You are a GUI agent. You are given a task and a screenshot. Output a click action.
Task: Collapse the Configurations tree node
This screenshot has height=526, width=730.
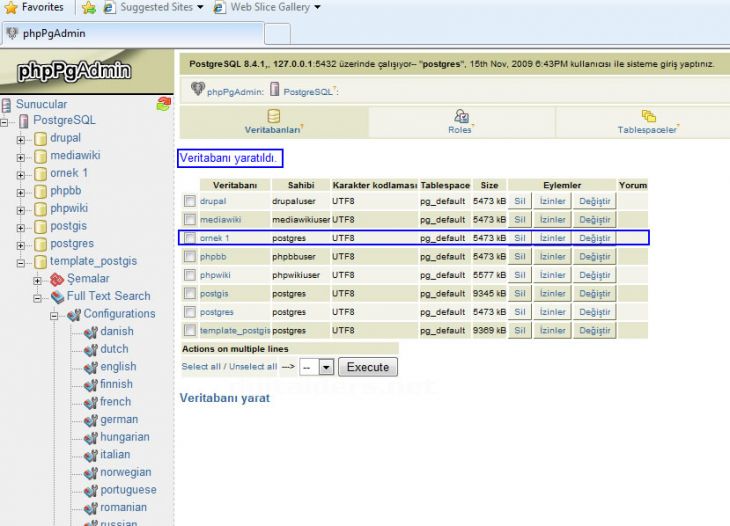[54, 316]
